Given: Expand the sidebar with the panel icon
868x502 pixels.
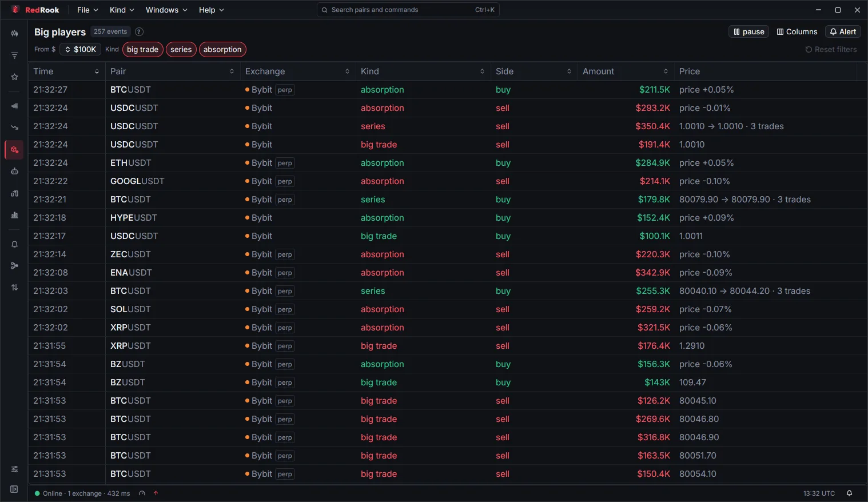Looking at the screenshot, I should click(14, 489).
